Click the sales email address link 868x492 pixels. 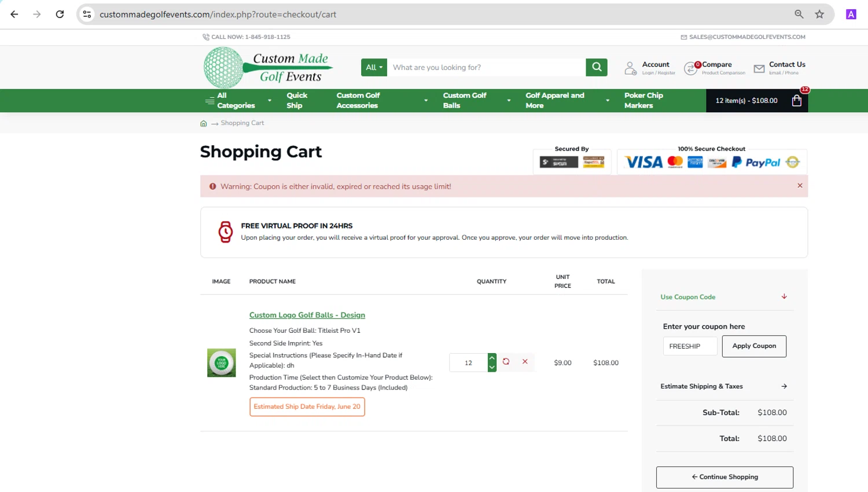pos(747,37)
